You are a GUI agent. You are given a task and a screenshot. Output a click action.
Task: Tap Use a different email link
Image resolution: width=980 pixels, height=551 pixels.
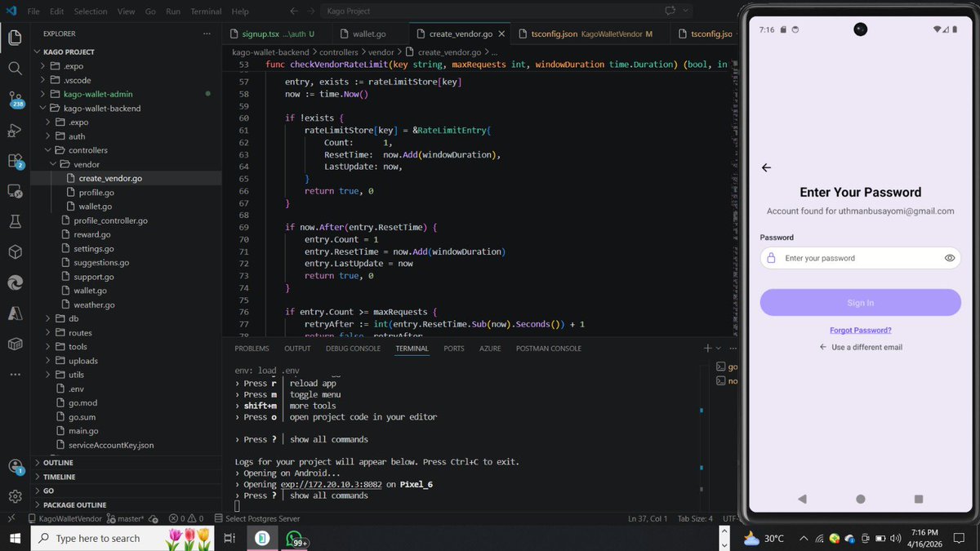861,347
